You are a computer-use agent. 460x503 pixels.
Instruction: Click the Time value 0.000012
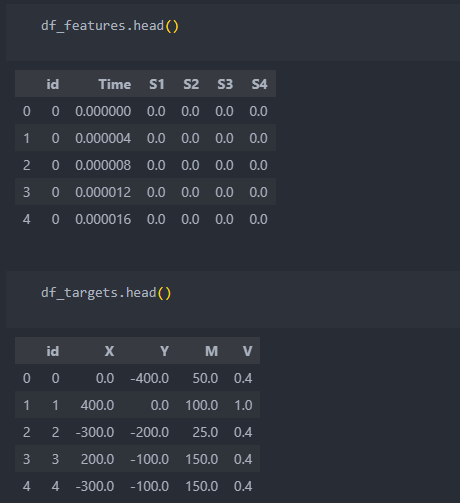pos(103,192)
